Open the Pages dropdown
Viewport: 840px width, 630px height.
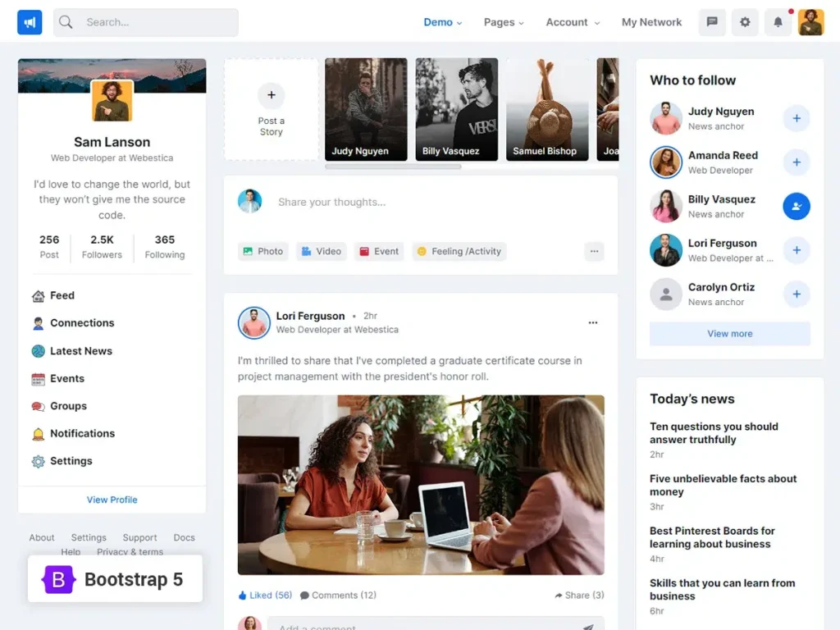pyautogui.click(x=503, y=22)
